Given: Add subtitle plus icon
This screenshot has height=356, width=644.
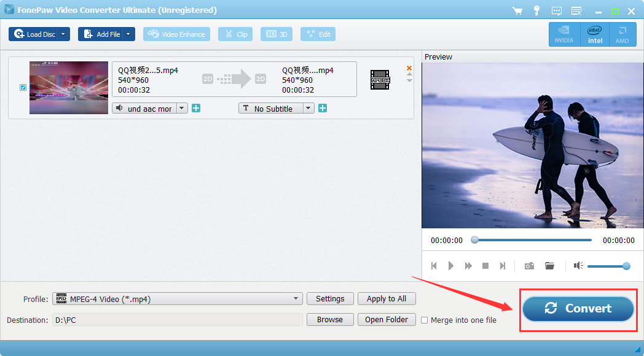Looking at the screenshot, I should [x=323, y=109].
